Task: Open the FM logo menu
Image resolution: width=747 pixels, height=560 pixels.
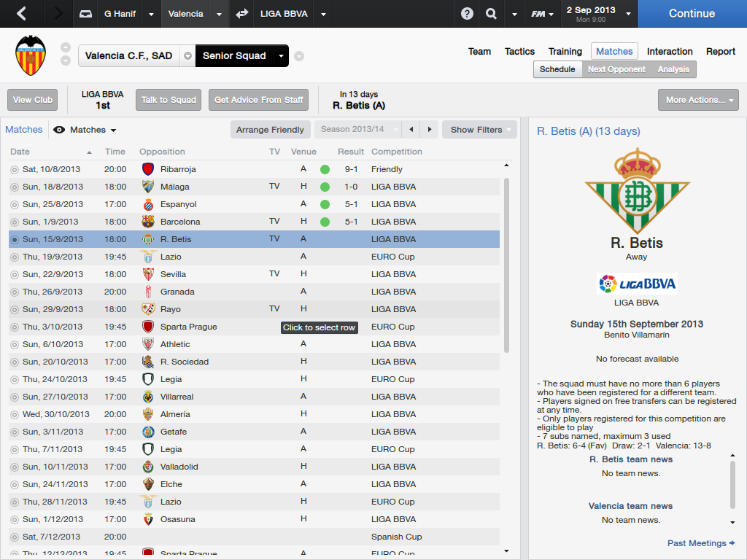Action: 542,14
